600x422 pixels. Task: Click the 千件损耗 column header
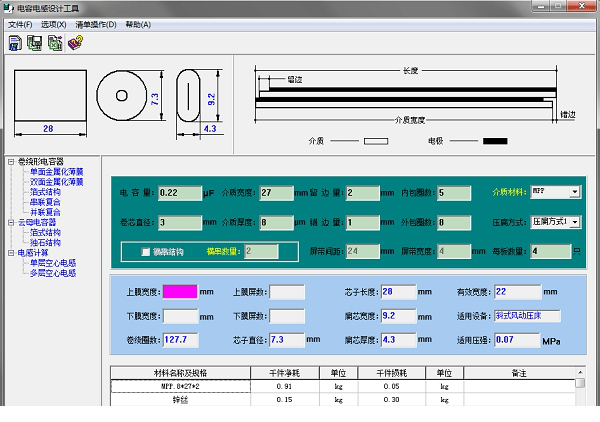coord(392,373)
